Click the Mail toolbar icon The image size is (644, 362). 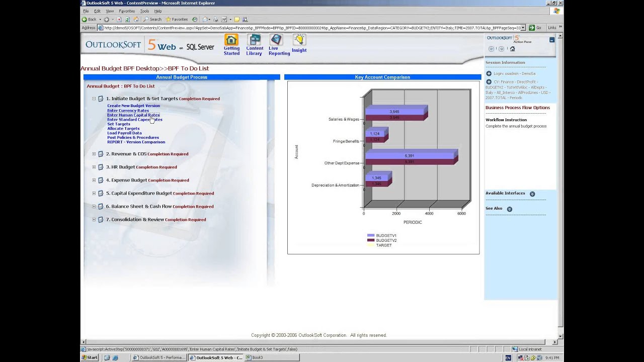click(206, 20)
